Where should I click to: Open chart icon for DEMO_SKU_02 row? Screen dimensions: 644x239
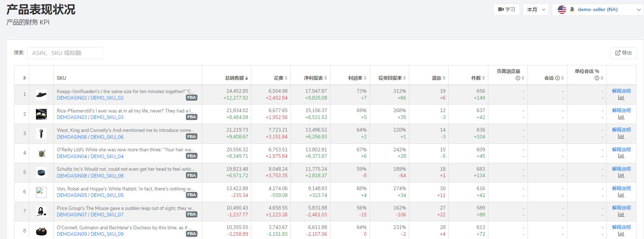[621, 98]
